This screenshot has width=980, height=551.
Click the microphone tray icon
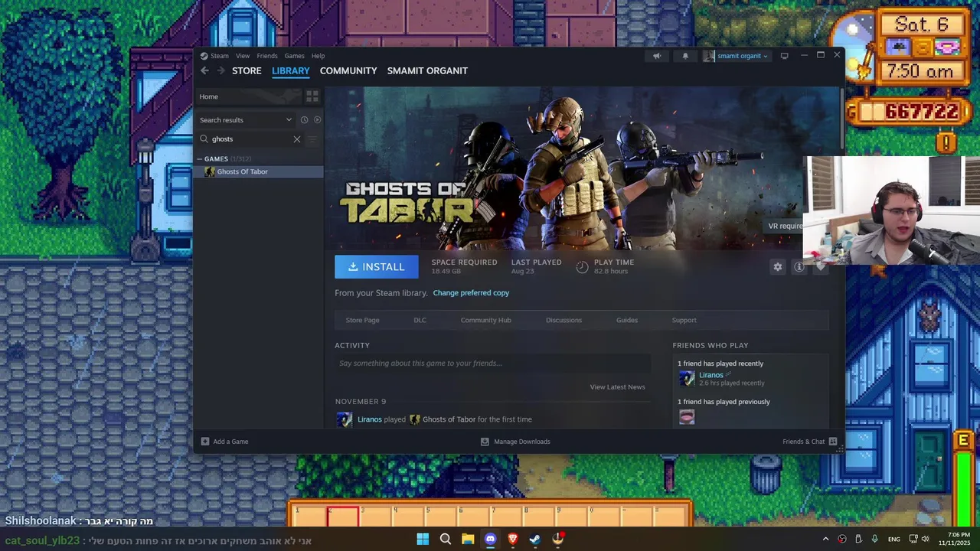pos(874,540)
